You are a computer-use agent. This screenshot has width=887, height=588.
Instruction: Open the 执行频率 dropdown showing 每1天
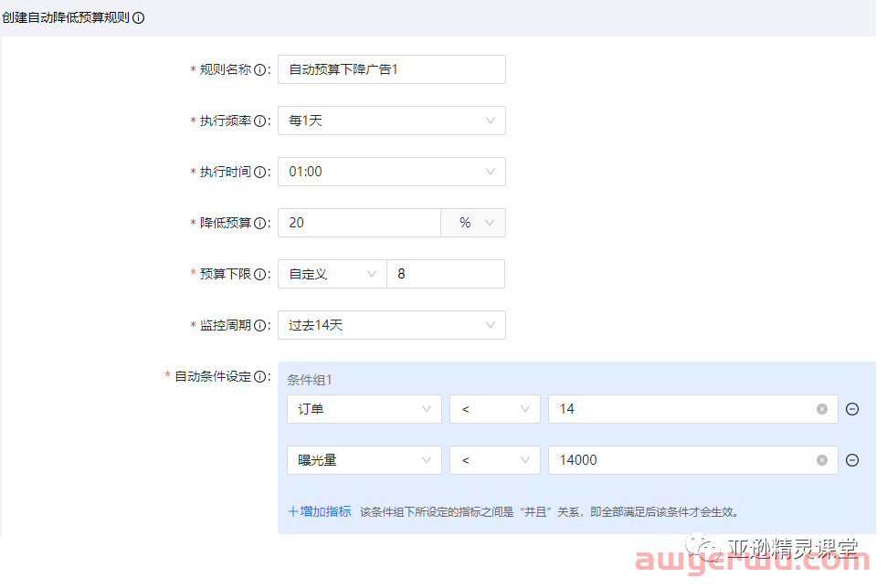[x=392, y=121]
